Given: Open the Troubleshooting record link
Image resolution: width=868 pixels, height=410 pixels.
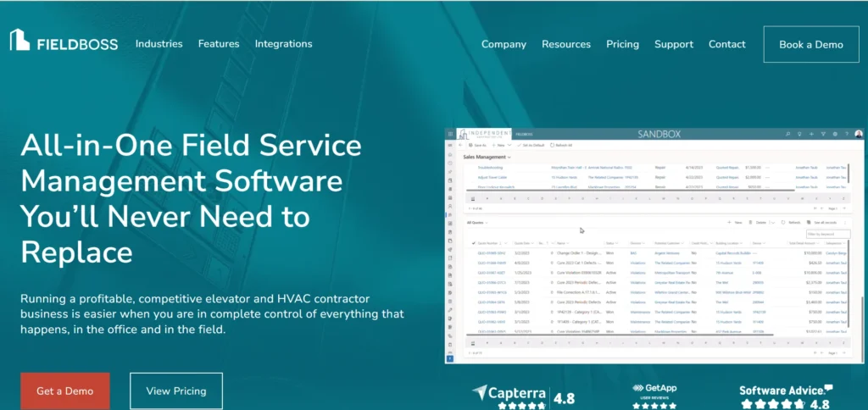Looking at the screenshot, I should pos(491,168).
